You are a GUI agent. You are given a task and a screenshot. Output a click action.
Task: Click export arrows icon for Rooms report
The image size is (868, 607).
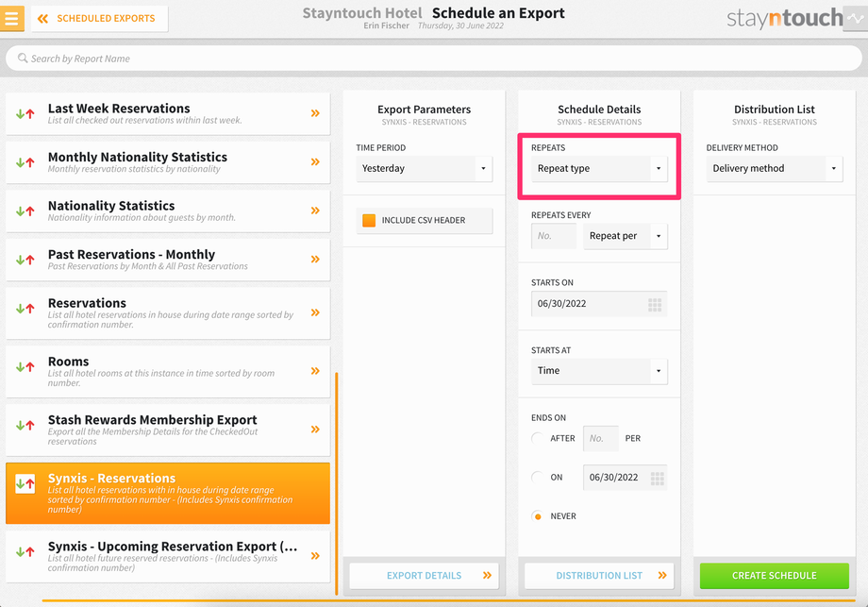(x=25, y=366)
